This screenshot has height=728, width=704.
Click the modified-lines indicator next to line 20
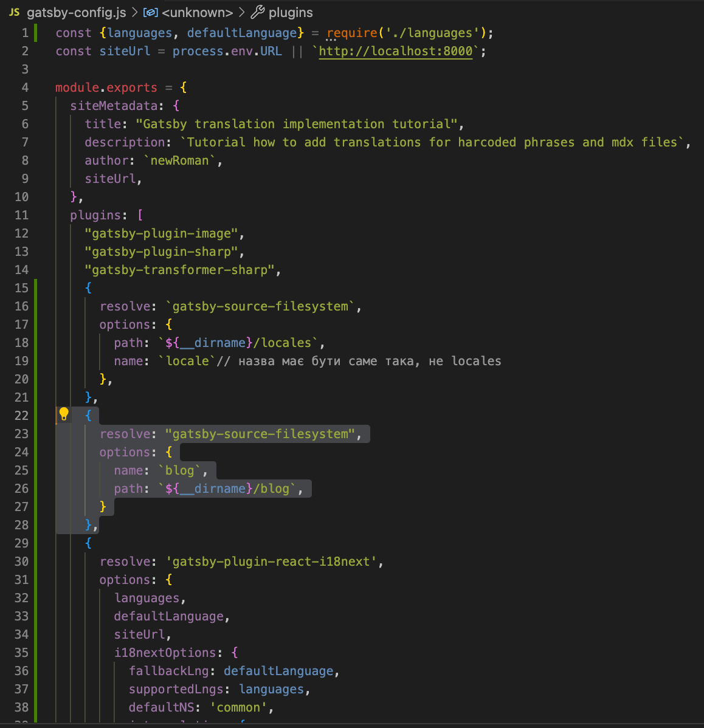36,379
